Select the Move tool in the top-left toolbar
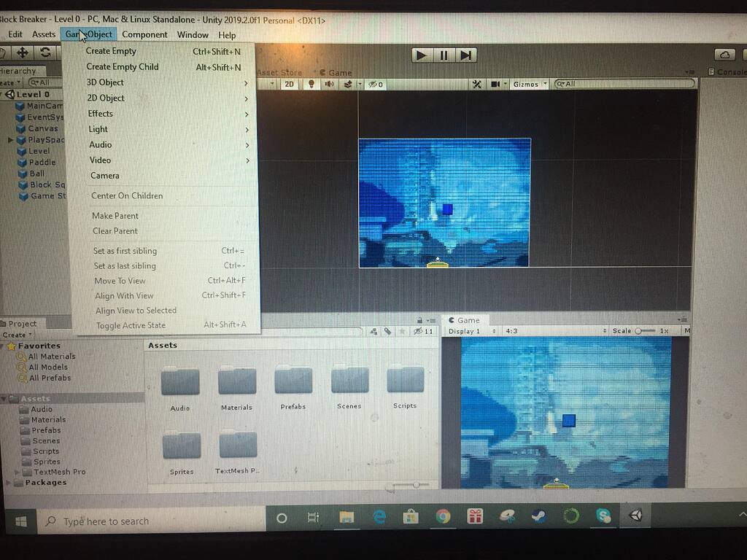The height and width of the screenshot is (560, 747). 24,52
